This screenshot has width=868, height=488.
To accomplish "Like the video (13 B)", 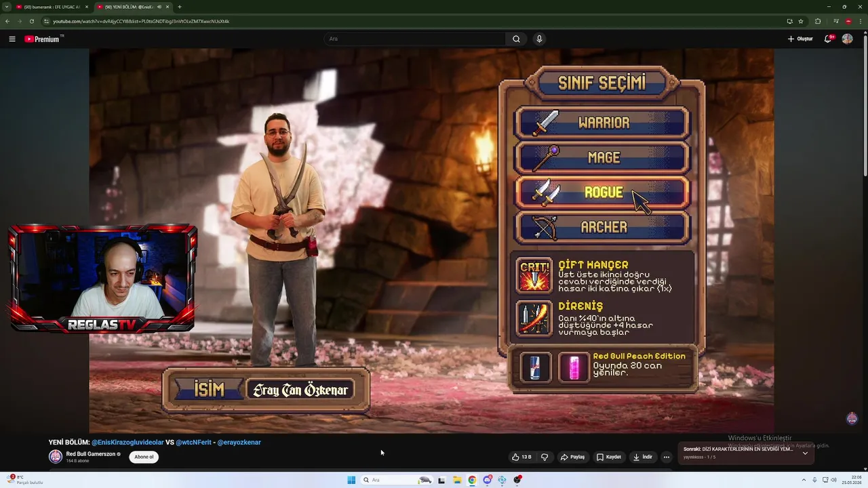I will [x=522, y=457].
